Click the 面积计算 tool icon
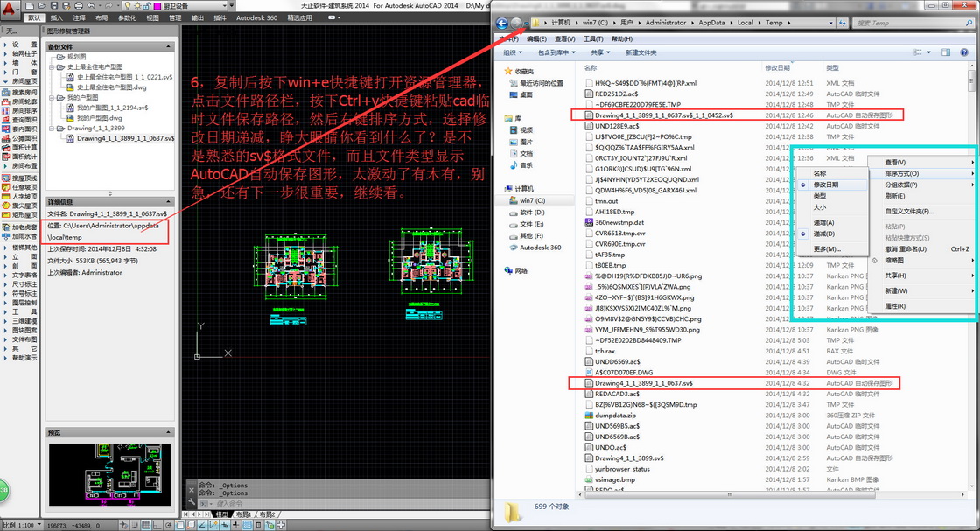Screen dimensions: 980x531 (6, 148)
